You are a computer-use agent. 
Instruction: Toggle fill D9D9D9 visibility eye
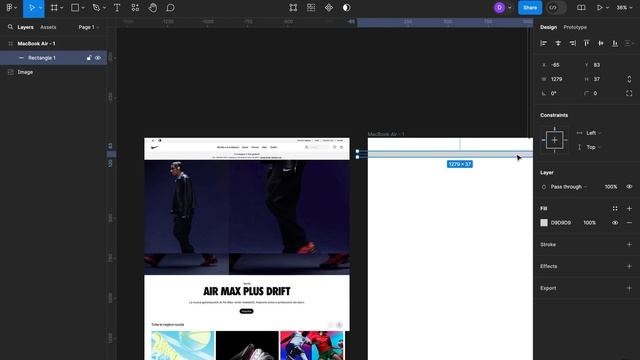coord(615,223)
